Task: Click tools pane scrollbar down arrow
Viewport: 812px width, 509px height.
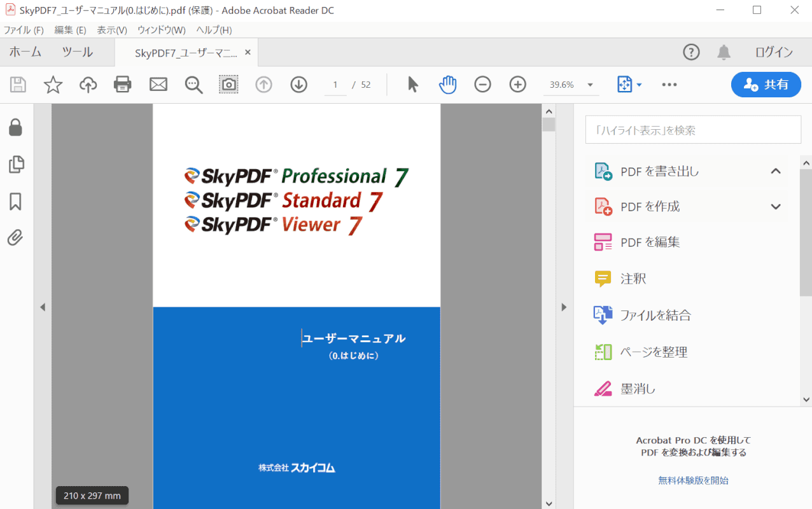Action: pyautogui.click(x=806, y=400)
